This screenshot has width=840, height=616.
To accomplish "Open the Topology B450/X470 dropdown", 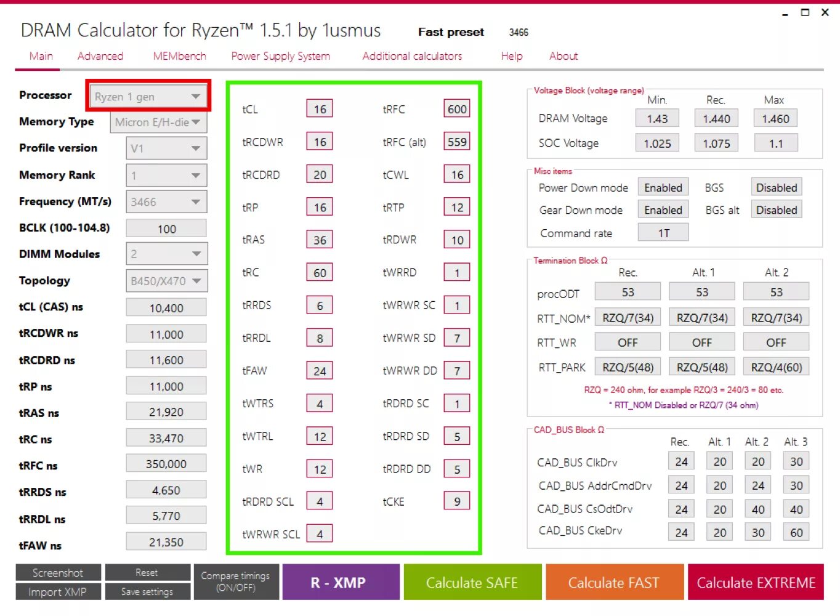I will [x=167, y=281].
